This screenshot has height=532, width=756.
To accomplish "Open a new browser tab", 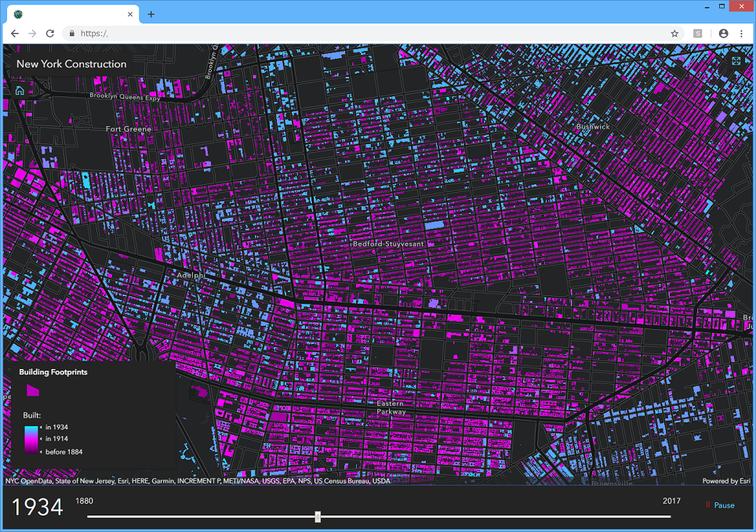I will (151, 14).
